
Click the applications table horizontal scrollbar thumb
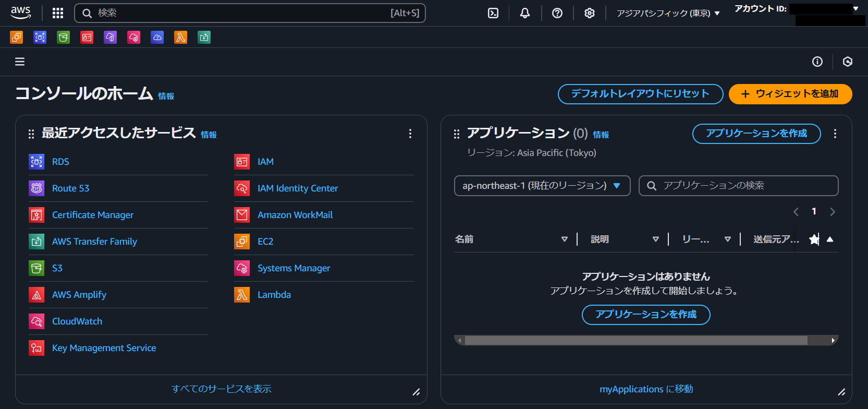click(636, 340)
